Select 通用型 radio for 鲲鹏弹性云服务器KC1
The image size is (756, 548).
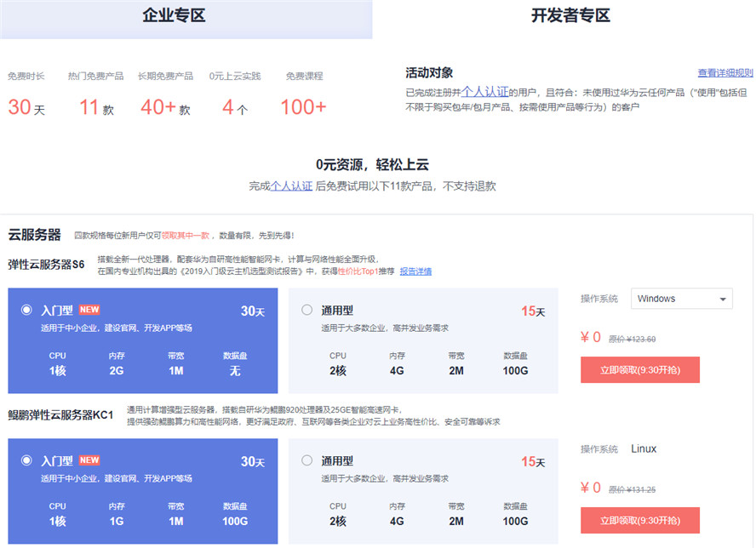(306, 460)
